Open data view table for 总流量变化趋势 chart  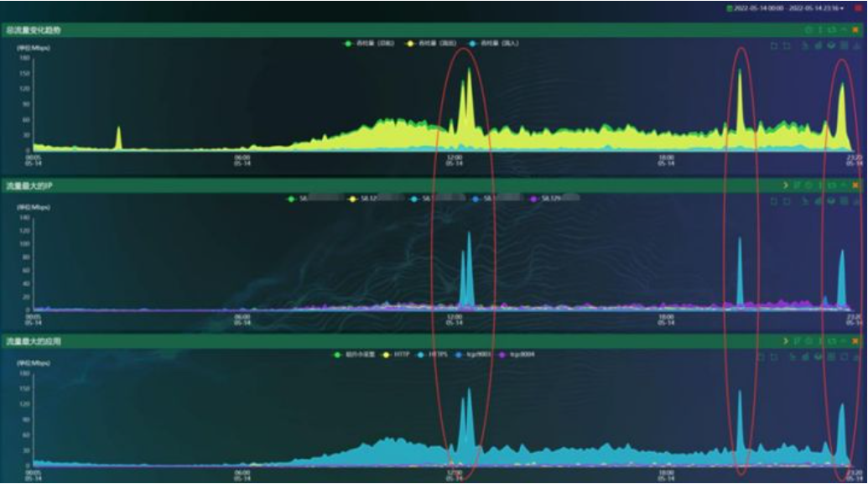[844, 45]
